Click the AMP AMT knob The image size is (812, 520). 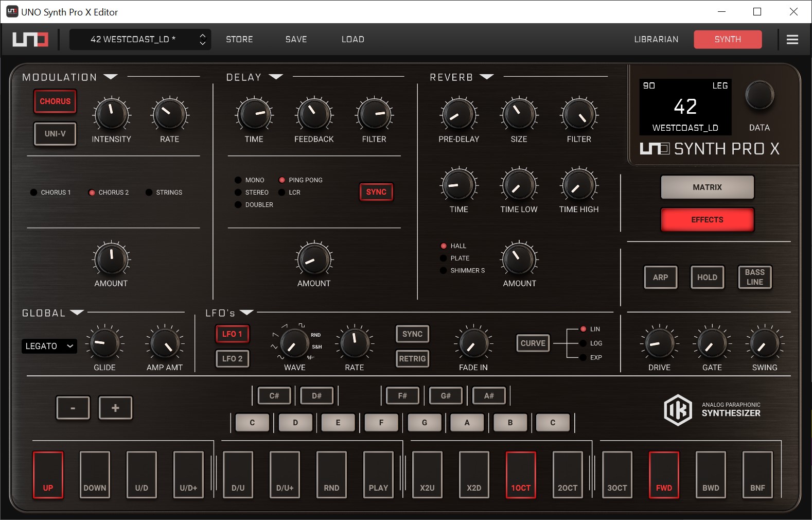point(165,343)
